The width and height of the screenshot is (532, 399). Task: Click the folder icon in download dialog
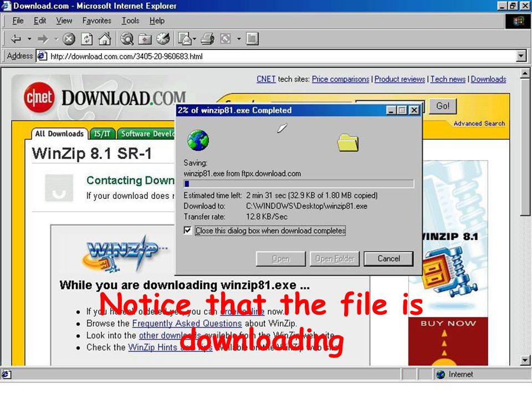click(x=348, y=142)
